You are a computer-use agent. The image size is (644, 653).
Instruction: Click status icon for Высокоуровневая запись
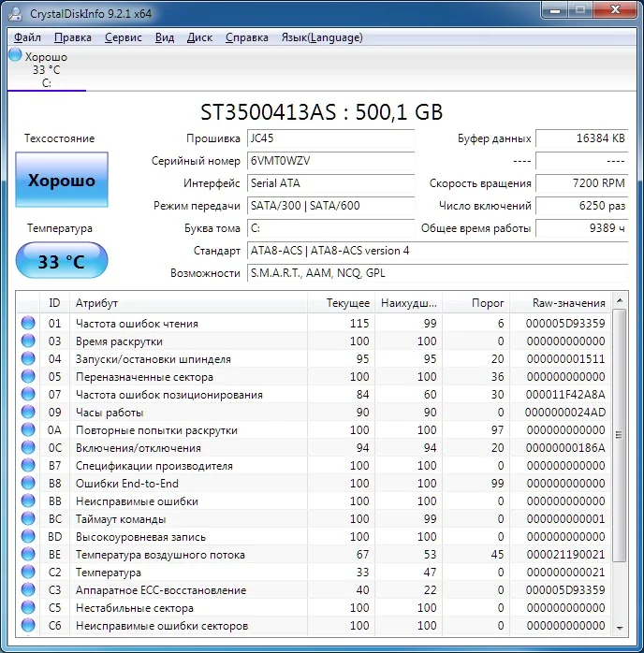[28, 536]
